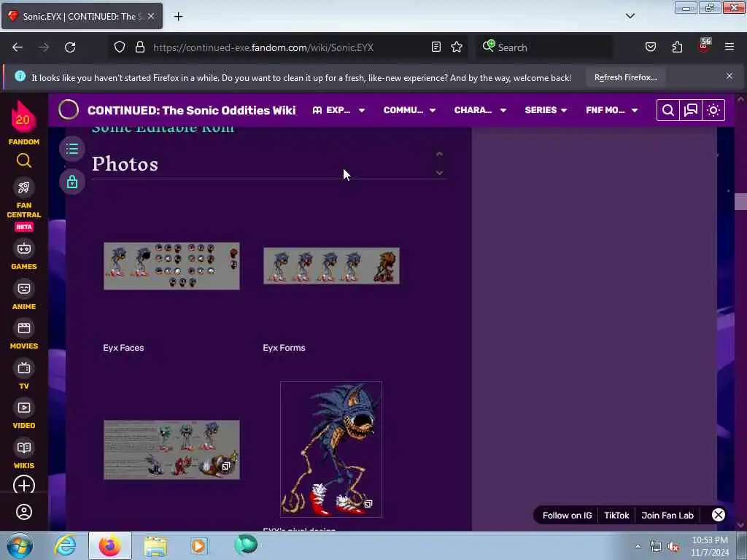The width and height of the screenshot is (747, 560).
Task: List all tabs dropdown chevron
Action: 630,16
